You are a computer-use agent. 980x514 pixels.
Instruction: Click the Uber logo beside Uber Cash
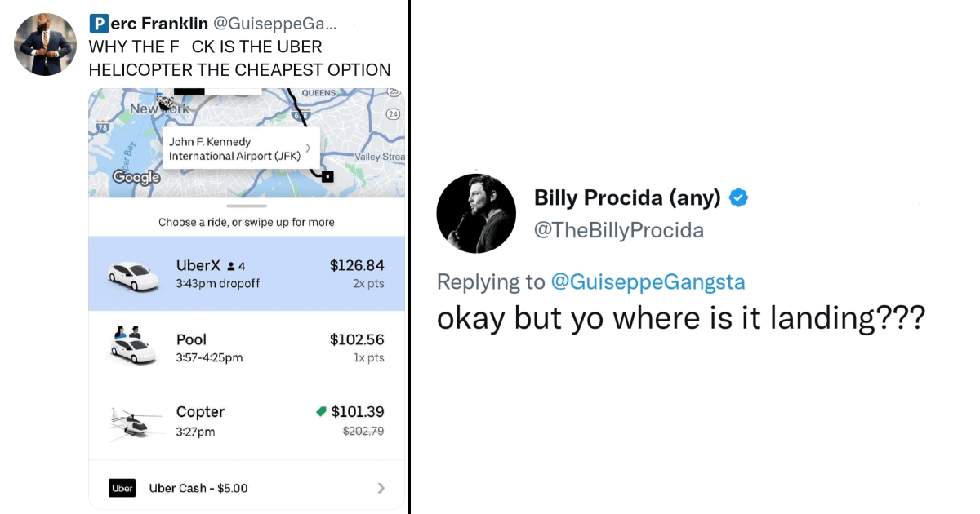(x=122, y=488)
